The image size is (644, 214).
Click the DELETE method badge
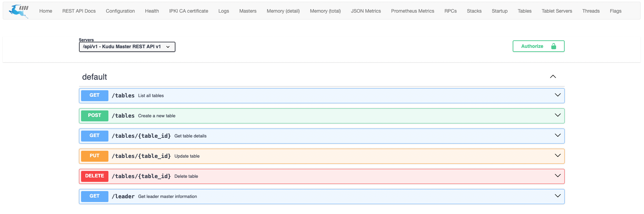click(94, 176)
